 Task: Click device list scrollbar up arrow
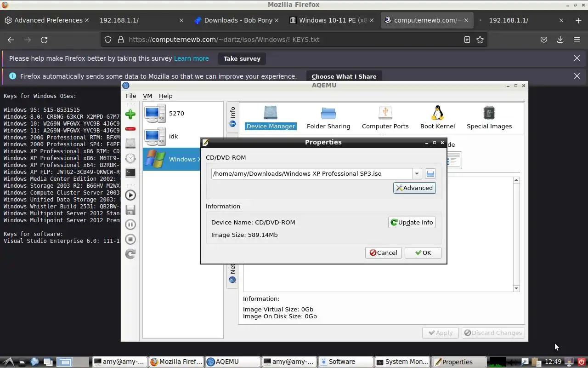[516, 180]
